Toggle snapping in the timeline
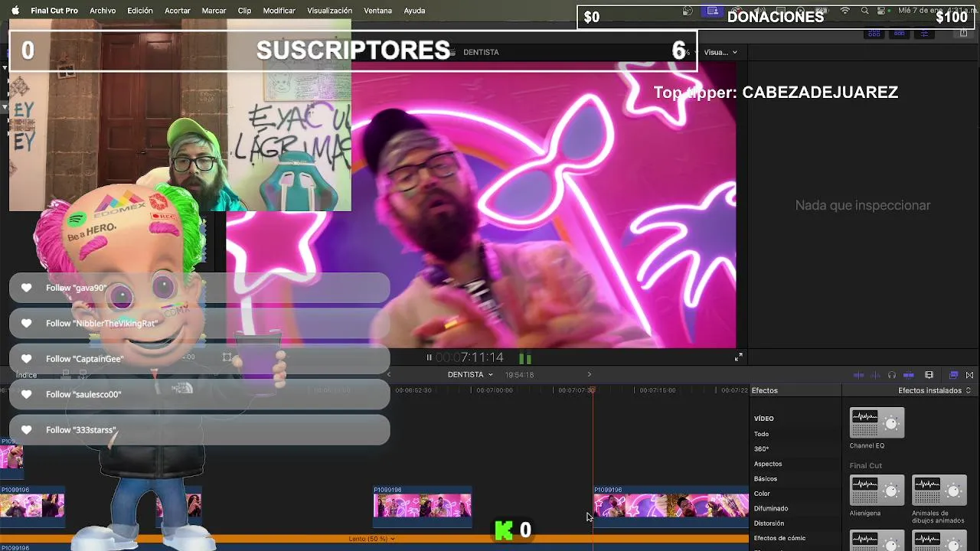This screenshot has height=551, width=980. point(909,375)
